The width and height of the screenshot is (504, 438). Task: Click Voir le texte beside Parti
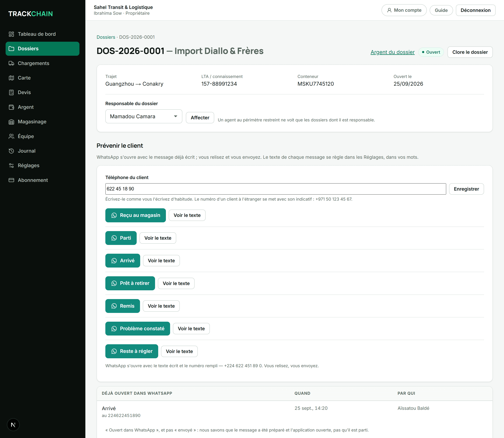(158, 238)
